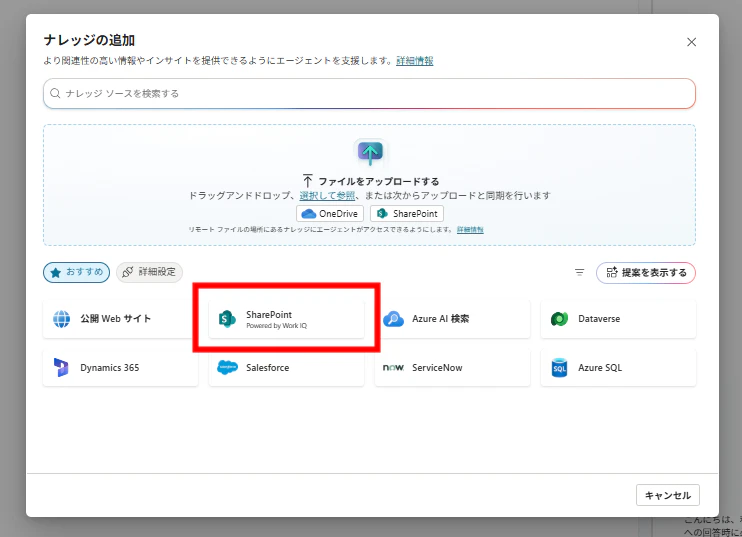Open the Azure SQL knowledge source card
This screenshot has height=537, width=742.
click(x=618, y=368)
